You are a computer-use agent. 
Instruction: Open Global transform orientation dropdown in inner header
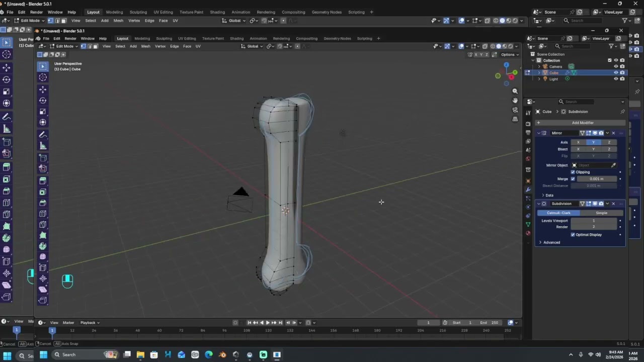pyautogui.click(x=252, y=46)
